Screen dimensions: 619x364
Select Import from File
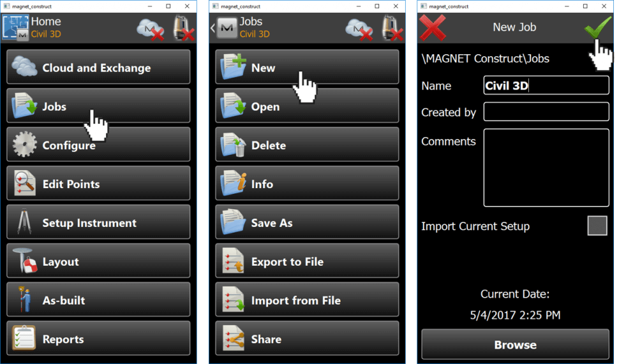(307, 300)
